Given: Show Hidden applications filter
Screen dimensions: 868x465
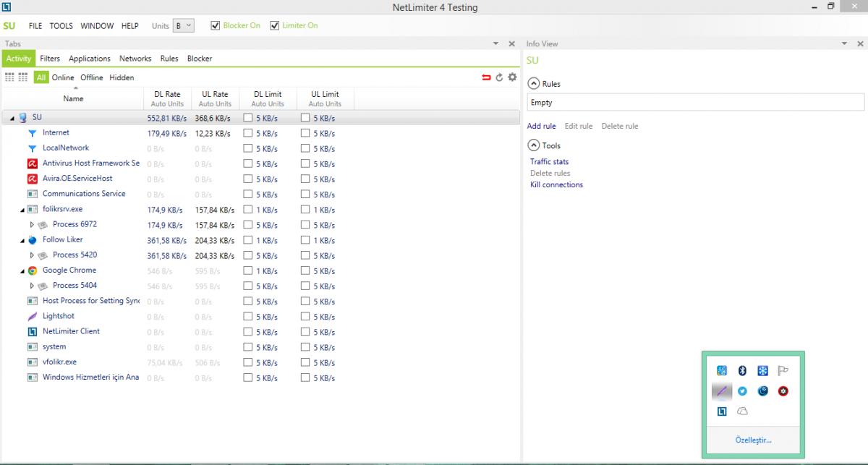Looking at the screenshot, I should tap(122, 77).
